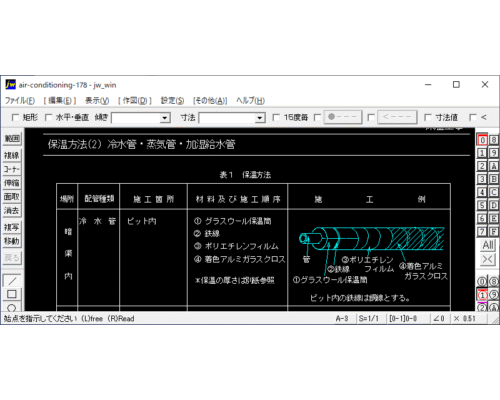Open the その他(A) menu
Image resolution: width=500 pixels, height=400 pixels.
pos(210,100)
